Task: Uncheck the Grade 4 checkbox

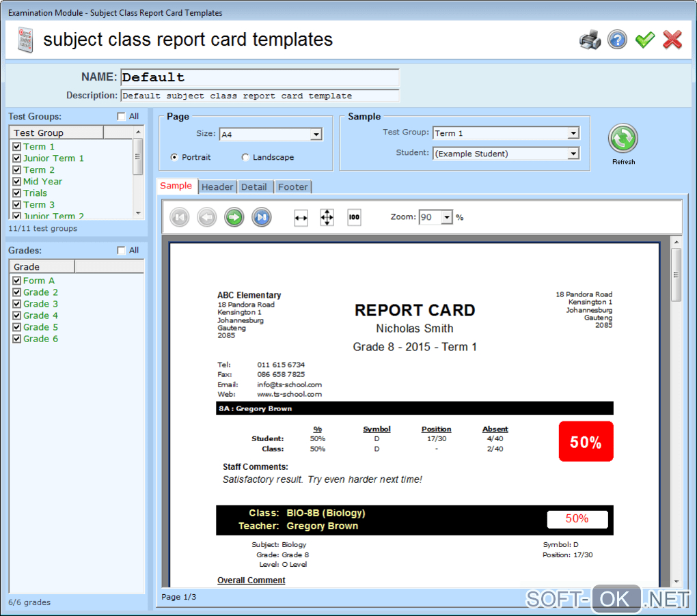Action: [x=17, y=316]
